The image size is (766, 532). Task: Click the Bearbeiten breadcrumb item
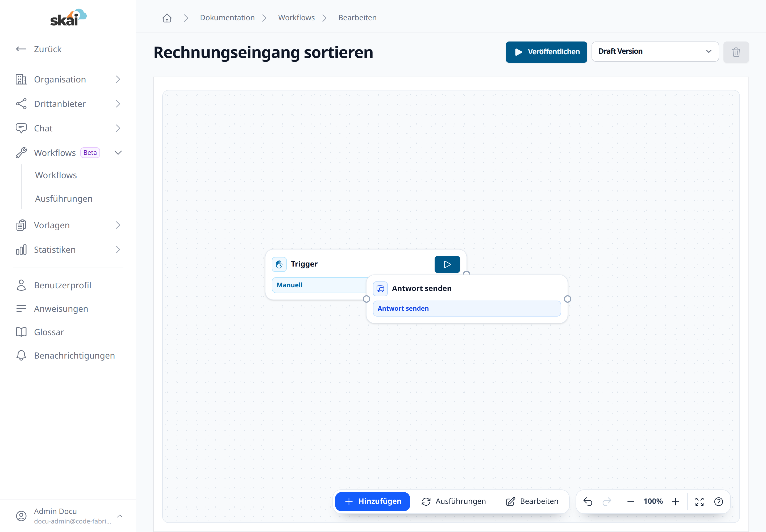[357, 18]
